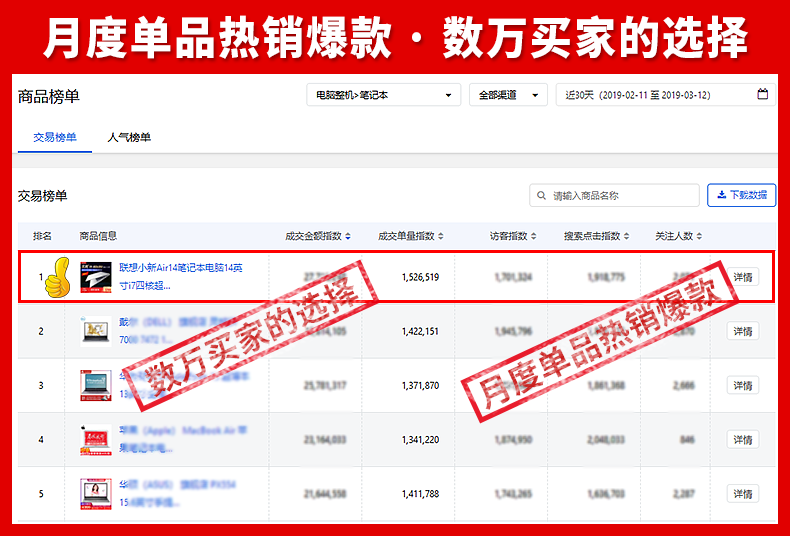Screen dimensions: 790x536
Task: Click the 排名 column header
Action: [x=42, y=236]
